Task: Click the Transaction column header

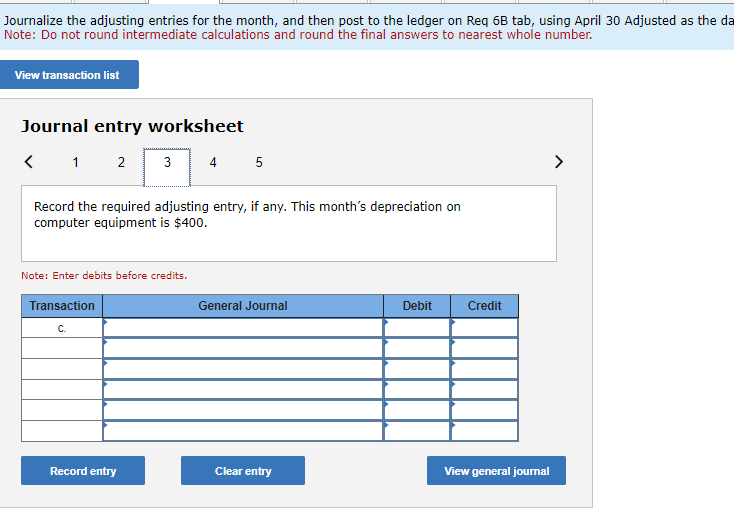Action: 62,306
